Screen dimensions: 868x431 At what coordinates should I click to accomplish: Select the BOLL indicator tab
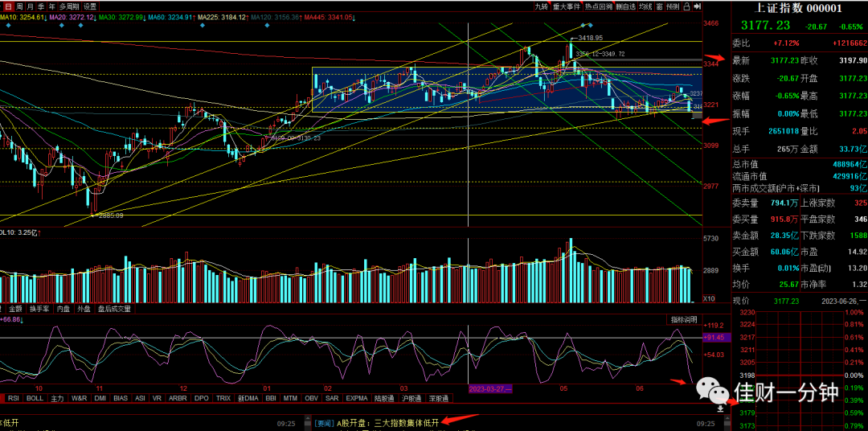pyautogui.click(x=35, y=398)
